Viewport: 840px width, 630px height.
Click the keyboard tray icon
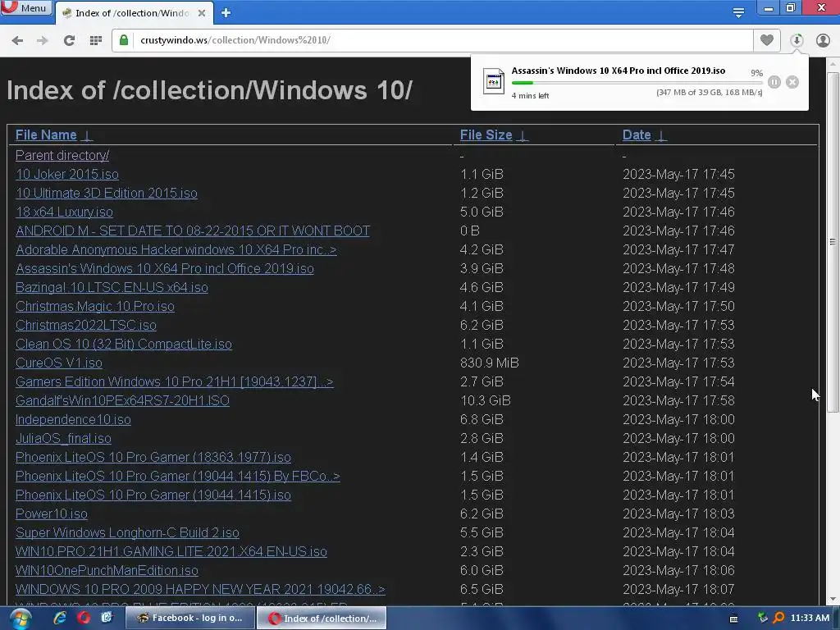click(734, 619)
